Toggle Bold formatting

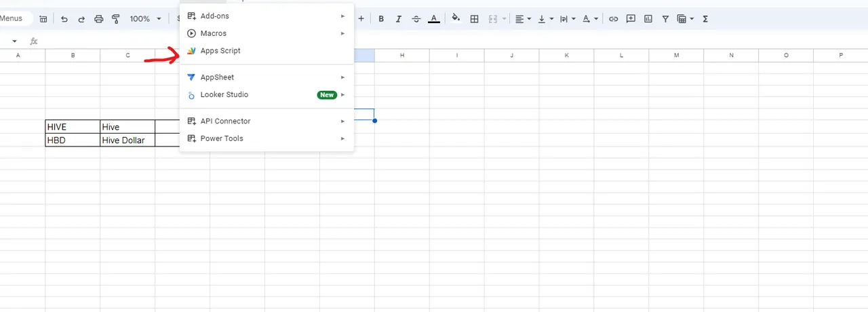[381, 19]
